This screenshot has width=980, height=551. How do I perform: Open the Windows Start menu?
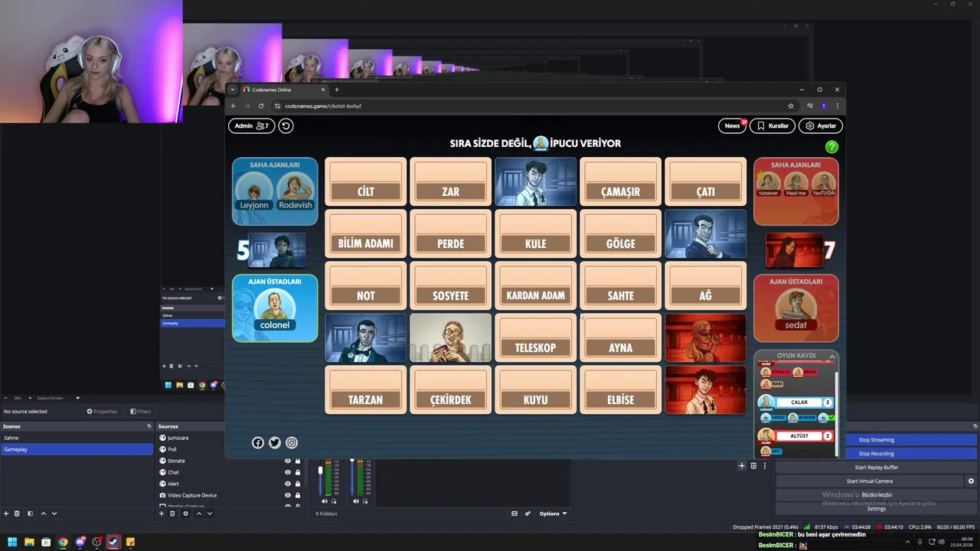point(12,542)
